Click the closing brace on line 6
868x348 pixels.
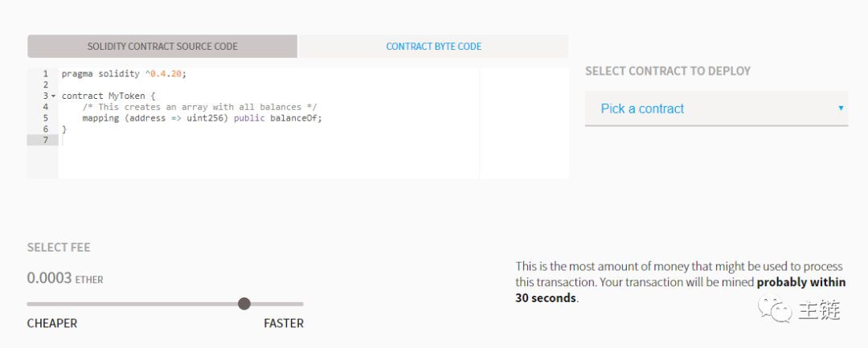[64, 129]
